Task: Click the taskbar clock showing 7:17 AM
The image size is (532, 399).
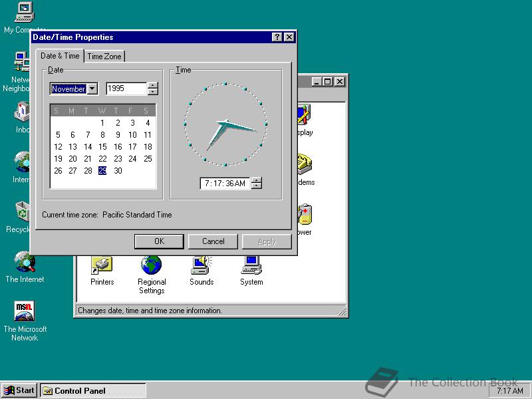Action: 509,391
